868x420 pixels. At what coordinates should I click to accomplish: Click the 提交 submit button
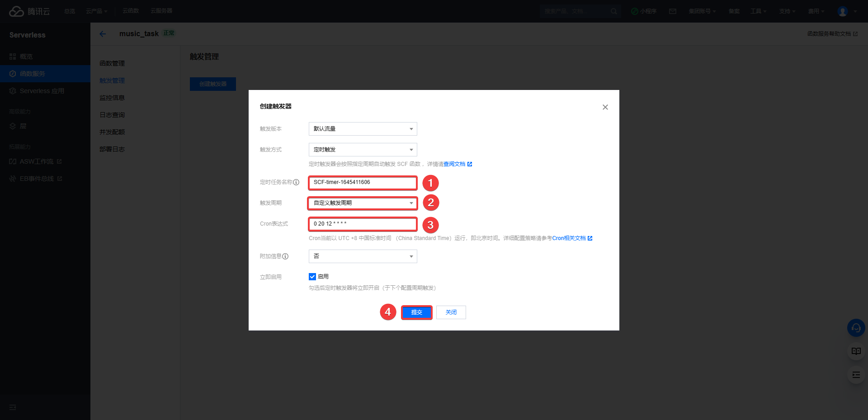[416, 312]
